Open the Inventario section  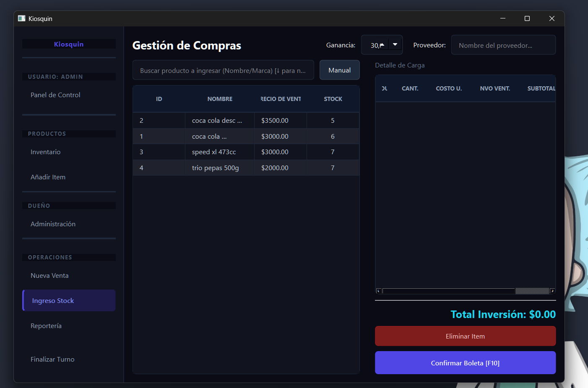coord(45,152)
